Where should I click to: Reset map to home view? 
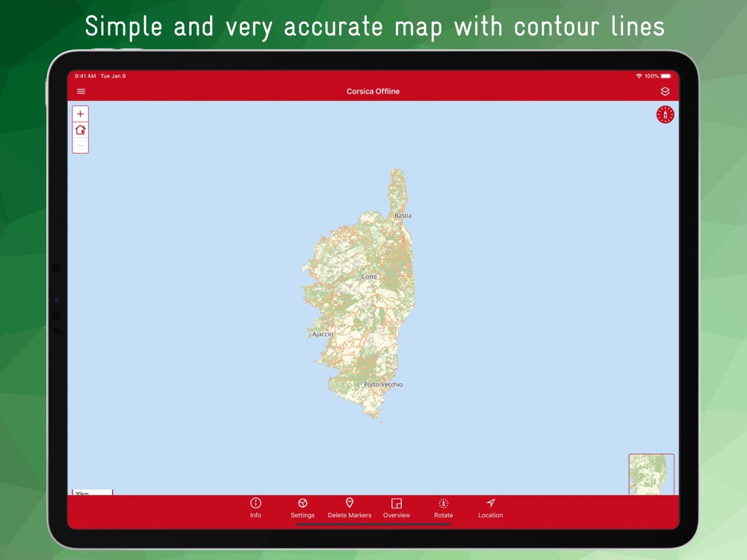[81, 129]
